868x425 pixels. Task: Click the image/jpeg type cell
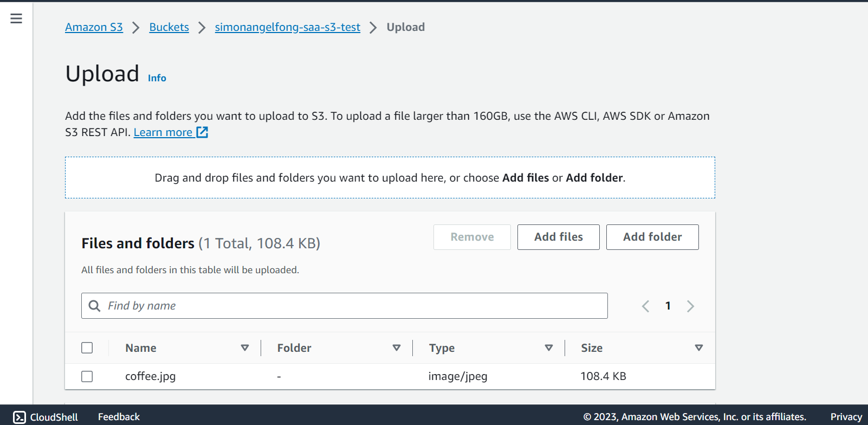tap(458, 376)
